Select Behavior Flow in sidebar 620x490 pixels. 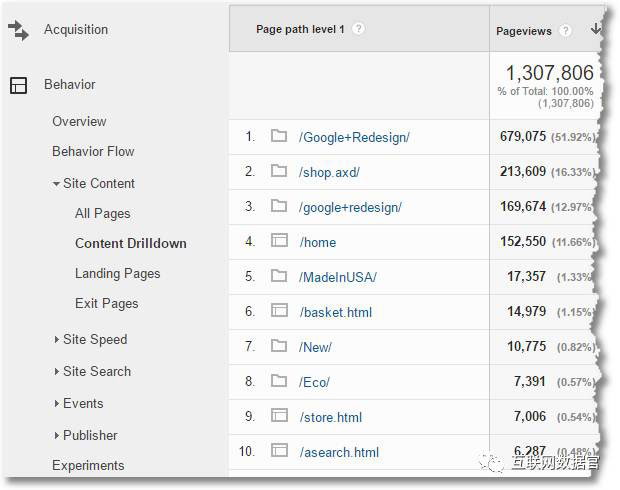93,151
